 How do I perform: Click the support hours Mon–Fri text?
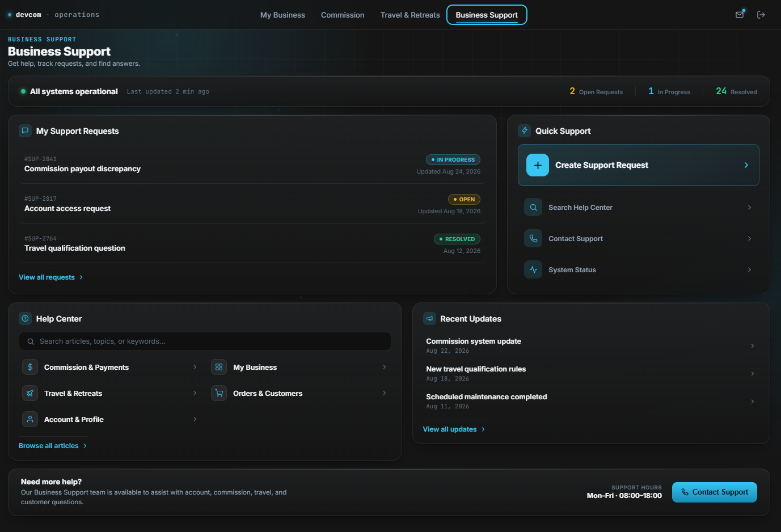(x=624, y=496)
